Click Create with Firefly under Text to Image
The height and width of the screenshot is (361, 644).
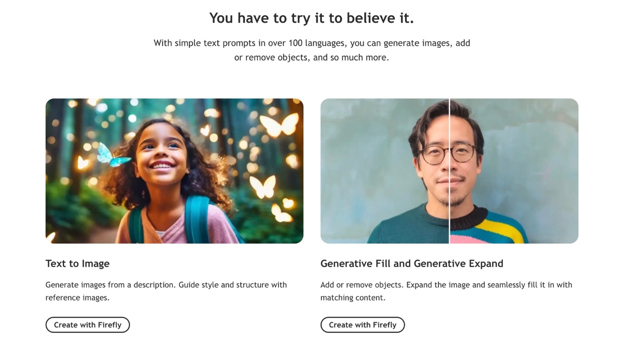[x=88, y=325]
